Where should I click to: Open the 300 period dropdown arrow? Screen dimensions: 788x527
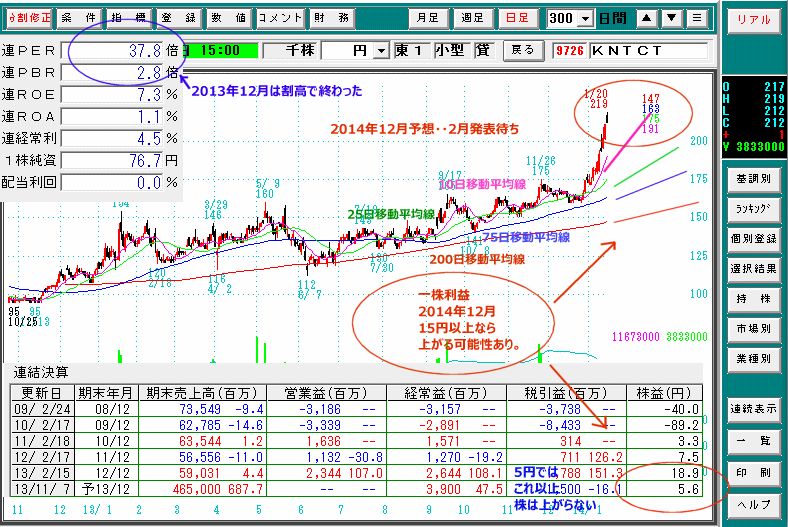[x=585, y=19]
